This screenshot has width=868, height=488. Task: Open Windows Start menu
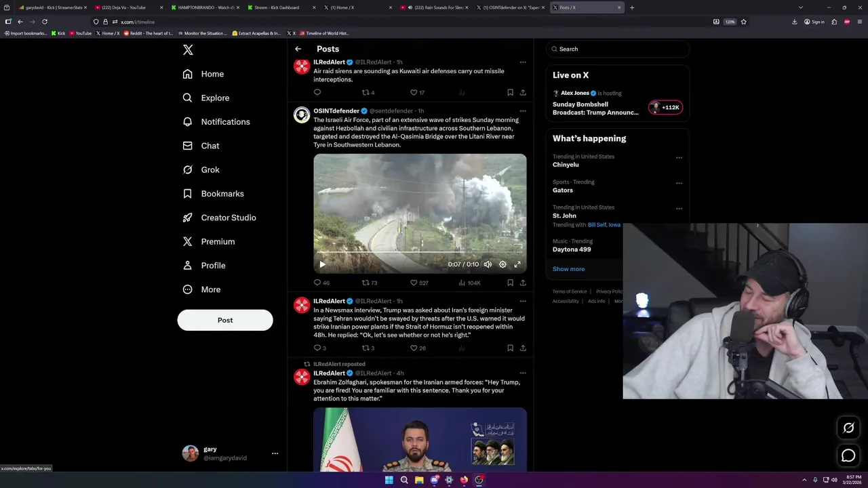pyautogui.click(x=389, y=480)
